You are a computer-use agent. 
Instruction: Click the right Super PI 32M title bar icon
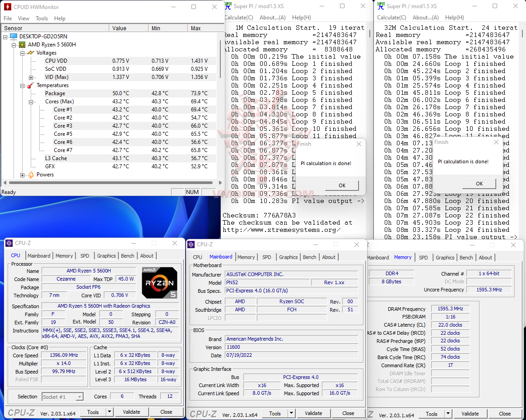[x=381, y=6]
